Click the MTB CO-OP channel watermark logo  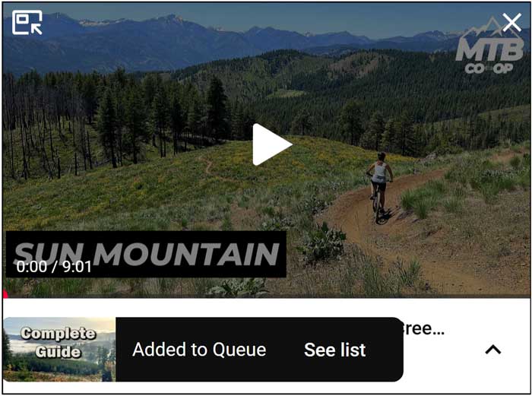(x=489, y=48)
